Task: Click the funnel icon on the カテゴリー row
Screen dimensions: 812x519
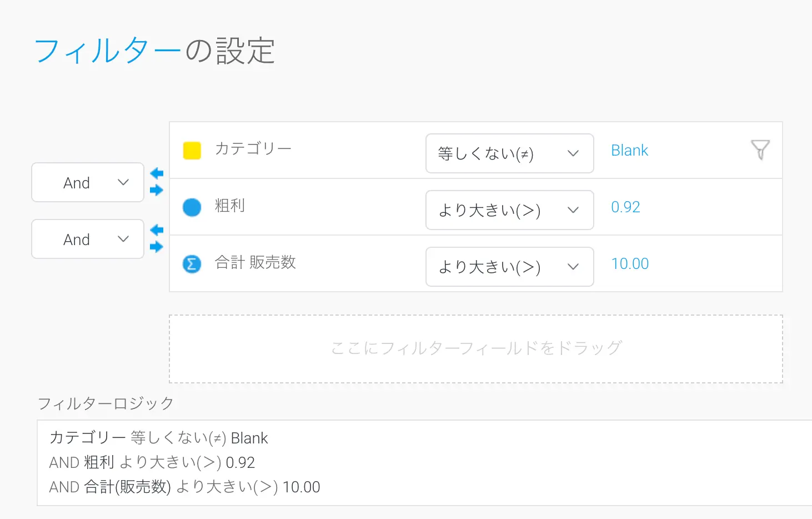Action: [760, 149]
